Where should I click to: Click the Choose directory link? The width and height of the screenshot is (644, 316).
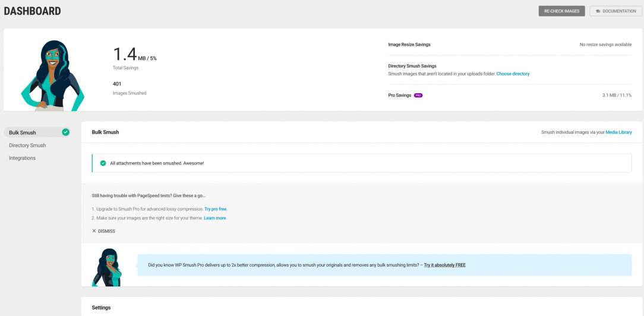pyautogui.click(x=513, y=74)
